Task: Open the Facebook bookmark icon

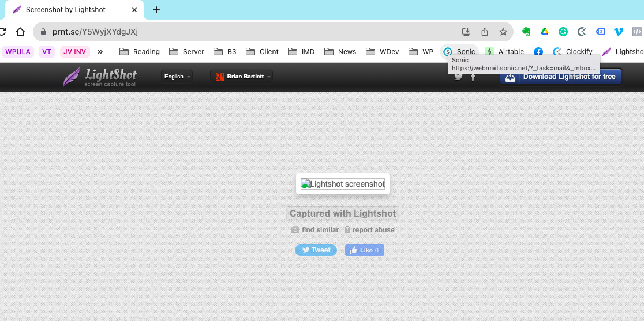Action: [x=538, y=52]
